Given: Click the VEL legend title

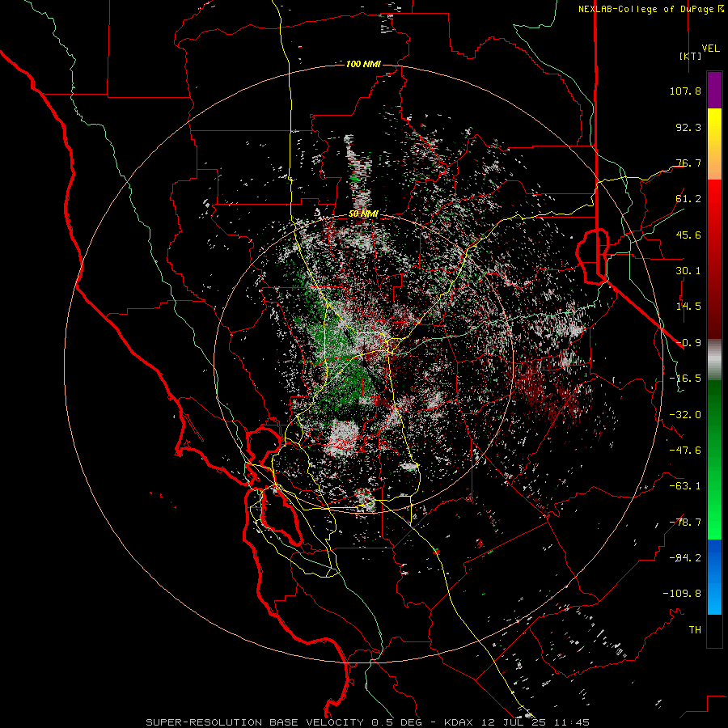Looking at the screenshot, I should click(711, 48).
